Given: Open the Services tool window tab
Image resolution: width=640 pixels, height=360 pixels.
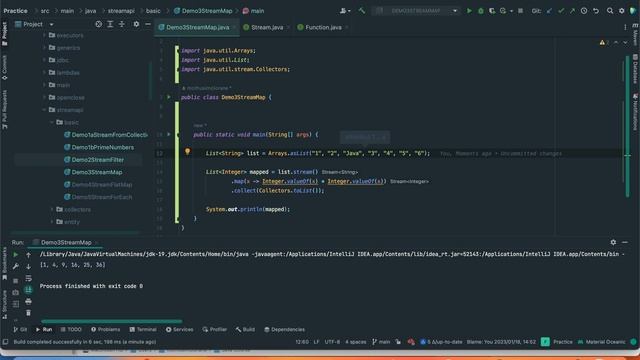Looking at the screenshot, I should coord(180,329).
